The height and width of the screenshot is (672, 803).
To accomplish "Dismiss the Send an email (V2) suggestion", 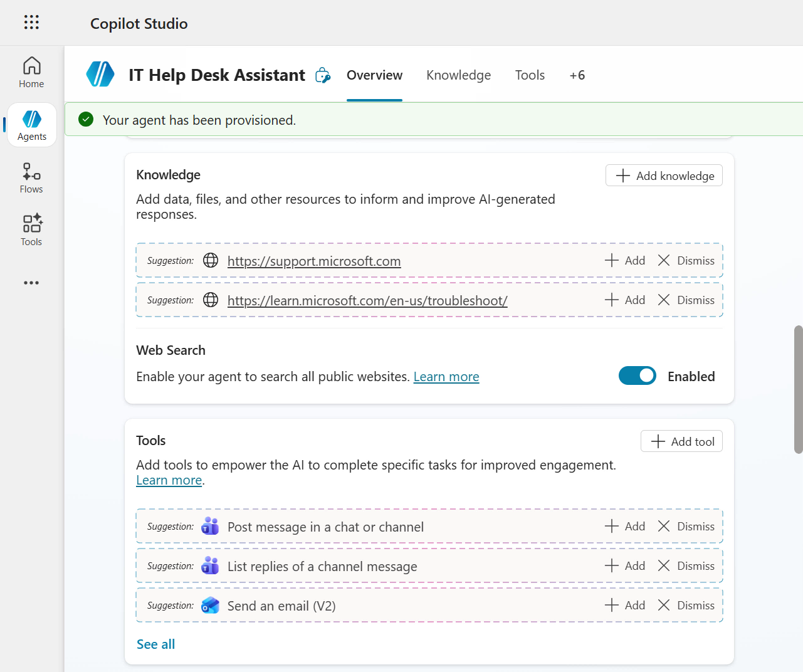I will coord(686,606).
